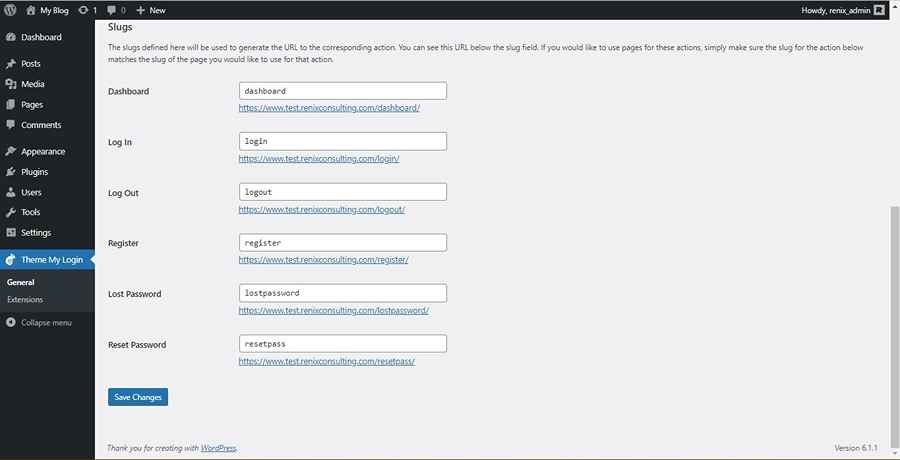This screenshot has height=460, width=900.
Task: Open My Blog home icon
Action: click(x=31, y=10)
